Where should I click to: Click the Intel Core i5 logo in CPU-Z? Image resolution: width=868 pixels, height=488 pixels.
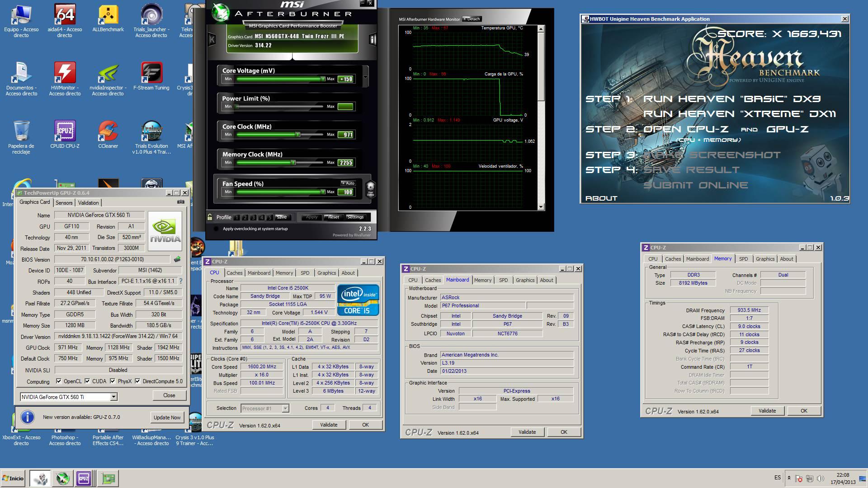point(358,300)
